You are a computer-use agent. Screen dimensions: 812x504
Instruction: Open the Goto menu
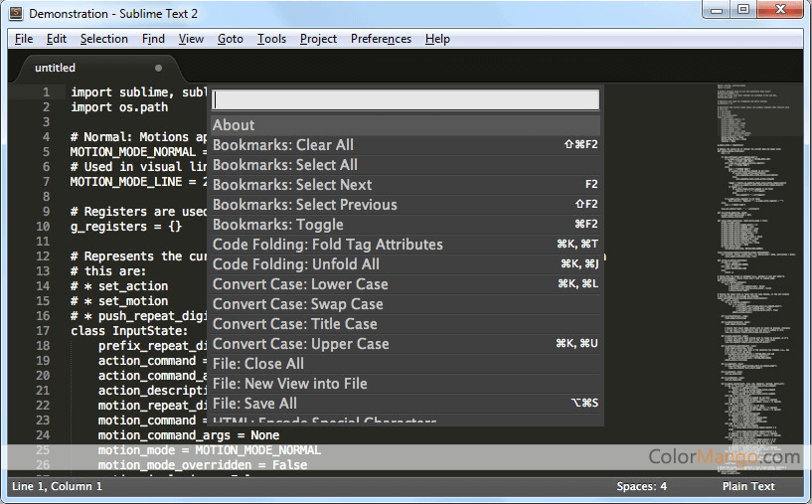(x=230, y=39)
